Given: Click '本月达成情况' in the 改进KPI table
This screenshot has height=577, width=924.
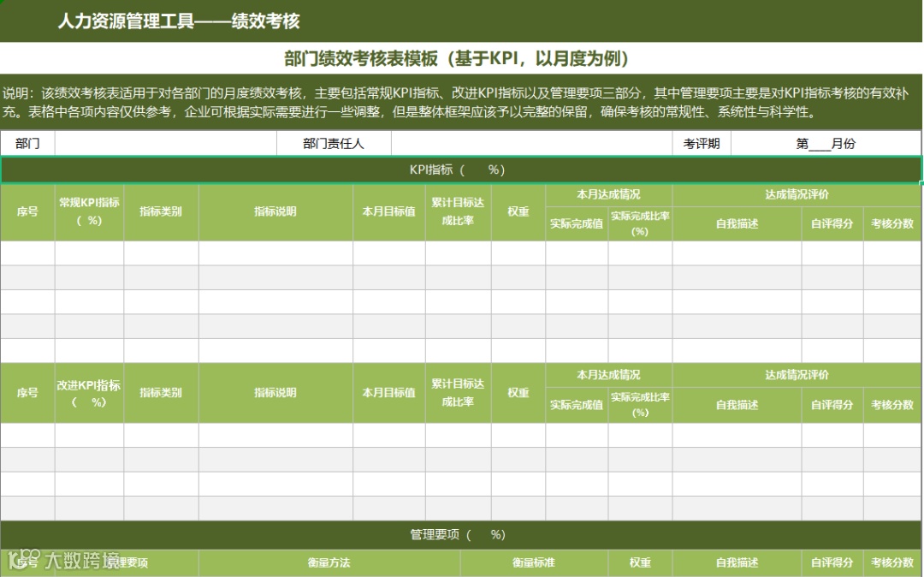Looking at the screenshot, I should 609,375.
